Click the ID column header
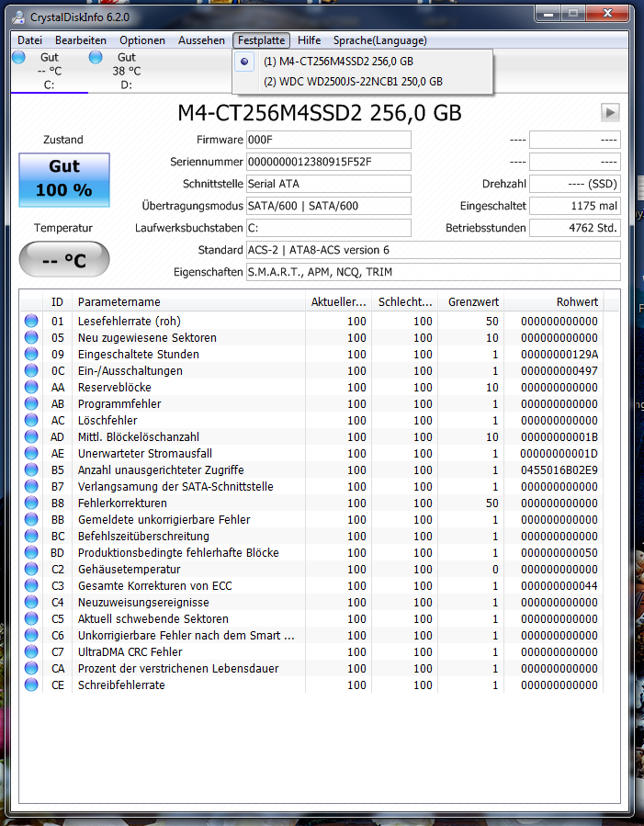 click(57, 302)
